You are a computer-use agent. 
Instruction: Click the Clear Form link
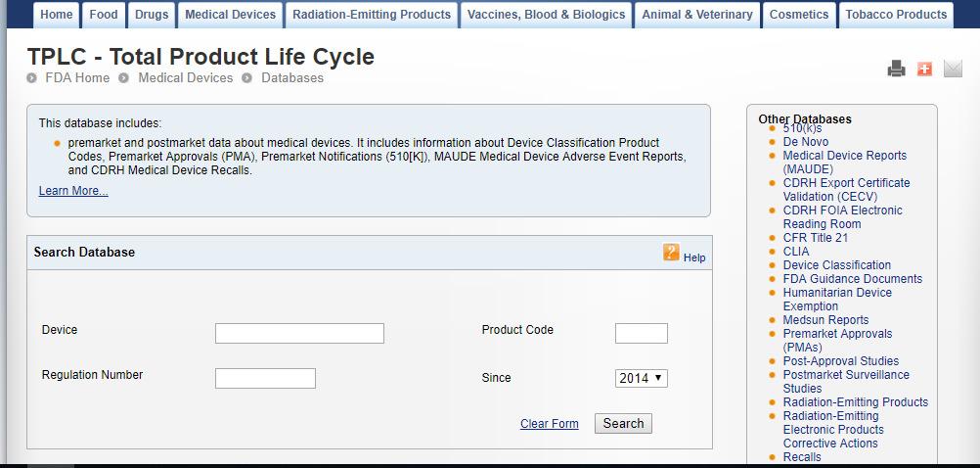(x=550, y=424)
